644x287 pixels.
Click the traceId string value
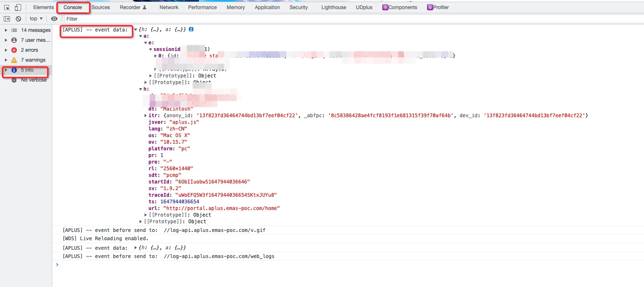pyautogui.click(x=226, y=195)
